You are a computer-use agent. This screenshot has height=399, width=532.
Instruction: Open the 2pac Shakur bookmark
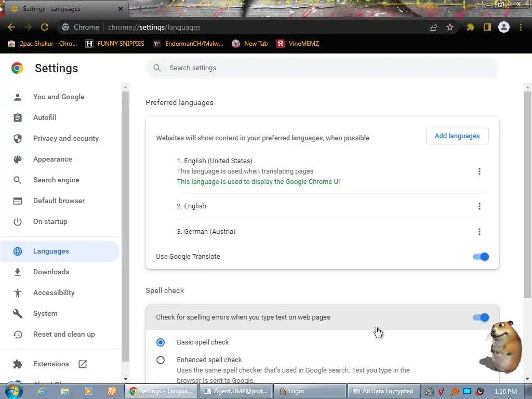pos(43,44)
